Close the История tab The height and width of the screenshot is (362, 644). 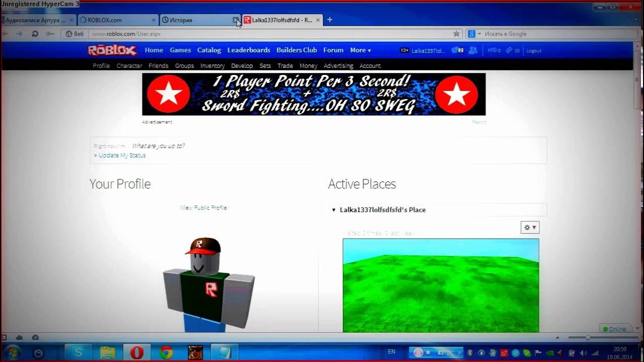click(x=235, y=20)
